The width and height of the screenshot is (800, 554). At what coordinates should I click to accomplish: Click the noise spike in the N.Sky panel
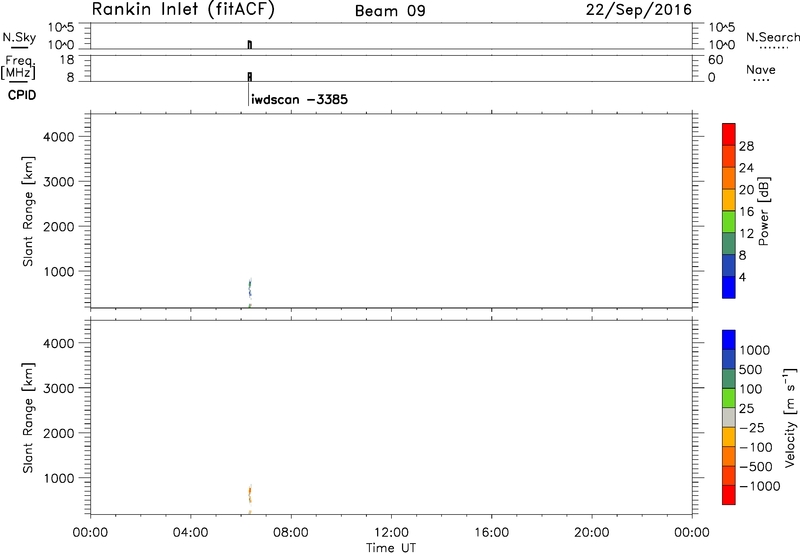click(249, 44)
